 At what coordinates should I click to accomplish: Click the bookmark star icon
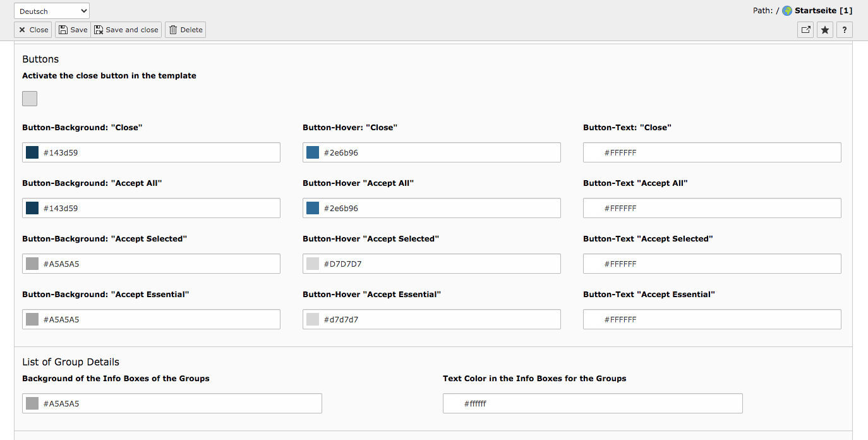pos(825,30)
